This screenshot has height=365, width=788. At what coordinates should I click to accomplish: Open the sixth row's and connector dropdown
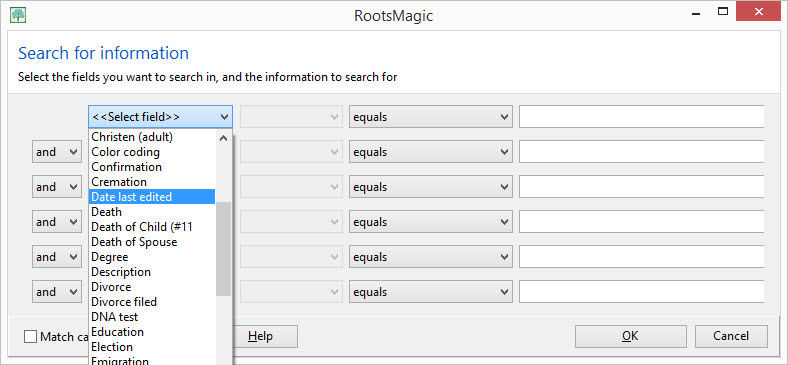point(56,292)
